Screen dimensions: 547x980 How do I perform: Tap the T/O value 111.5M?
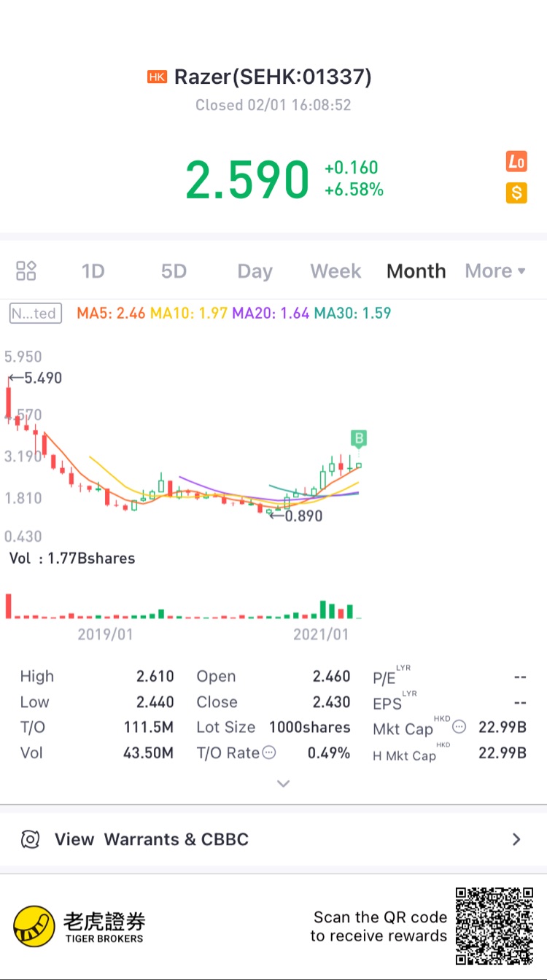click(149, 727)
